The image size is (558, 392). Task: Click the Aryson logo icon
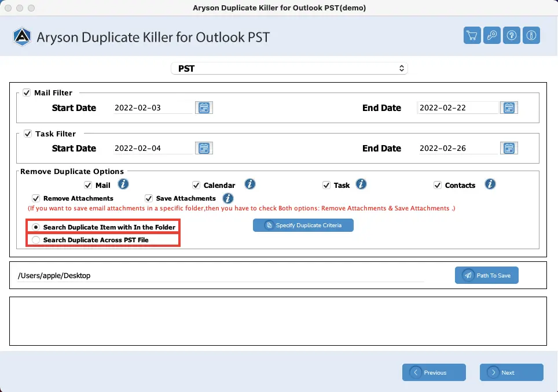pyautogui.click(x=22, y=37)
